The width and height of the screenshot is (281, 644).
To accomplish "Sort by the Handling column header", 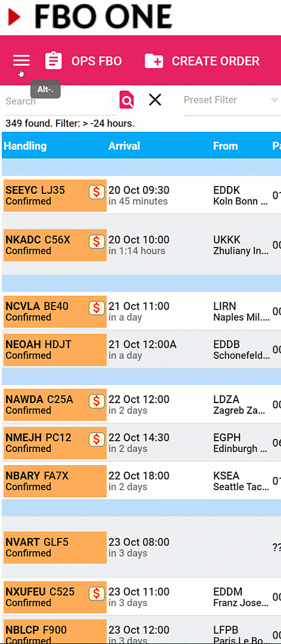I will click(x=25, y=146).
